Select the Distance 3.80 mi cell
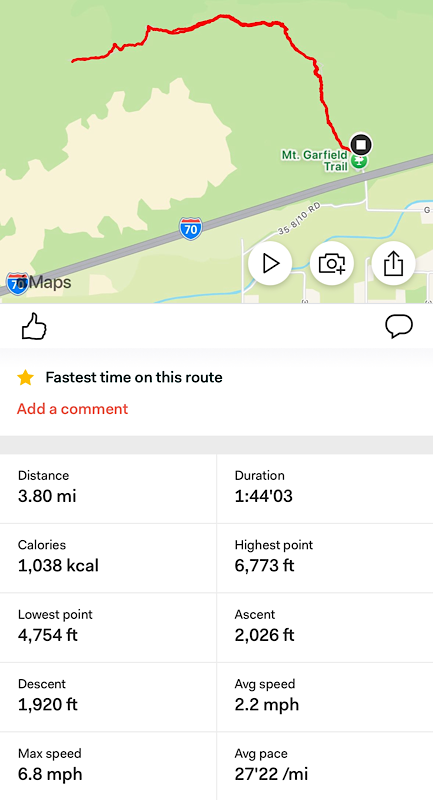 click(x=108, y=489)
